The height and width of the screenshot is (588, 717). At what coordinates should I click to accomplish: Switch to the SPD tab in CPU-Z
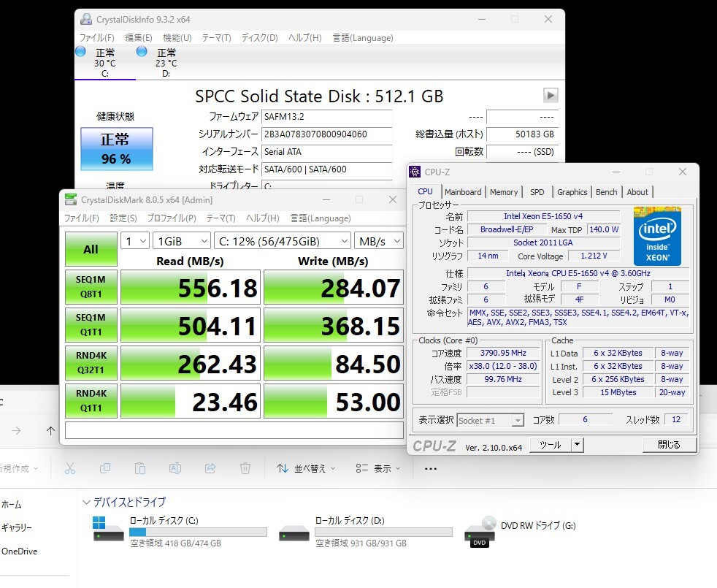[x=537, y=192]
